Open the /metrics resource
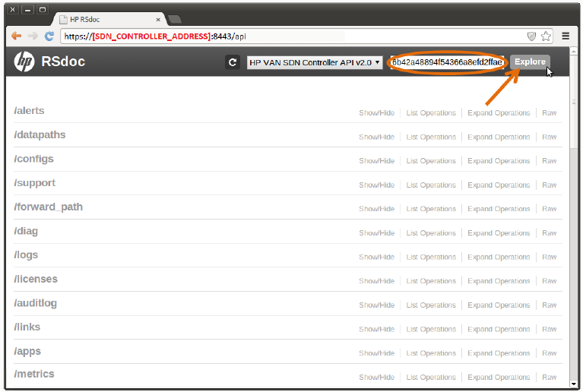 pyautogui.click(x=34, y=375)
